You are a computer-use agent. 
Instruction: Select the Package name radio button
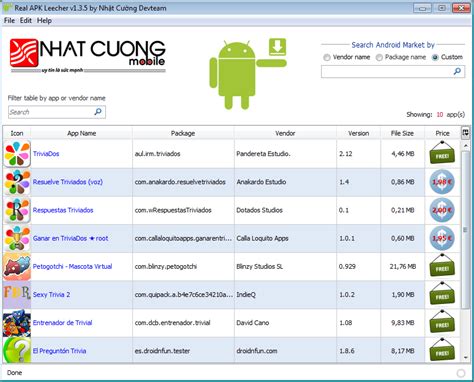click(x=379, y=57)
